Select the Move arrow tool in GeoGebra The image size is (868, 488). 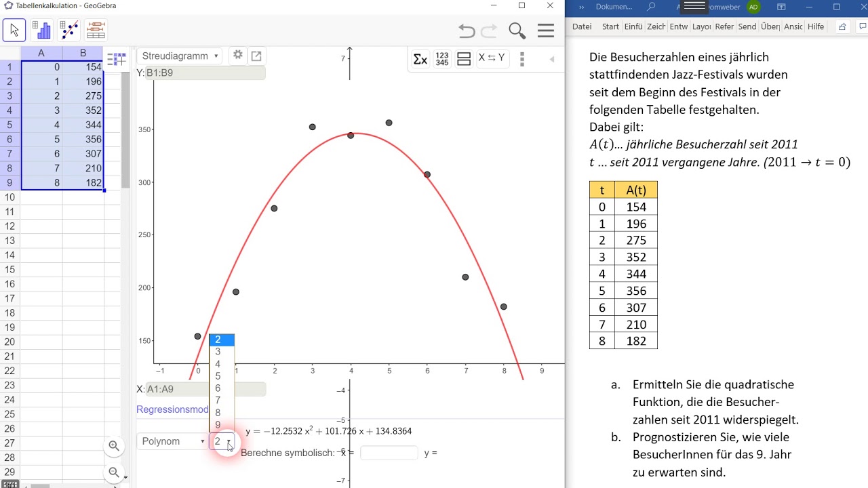pos(14,30)
